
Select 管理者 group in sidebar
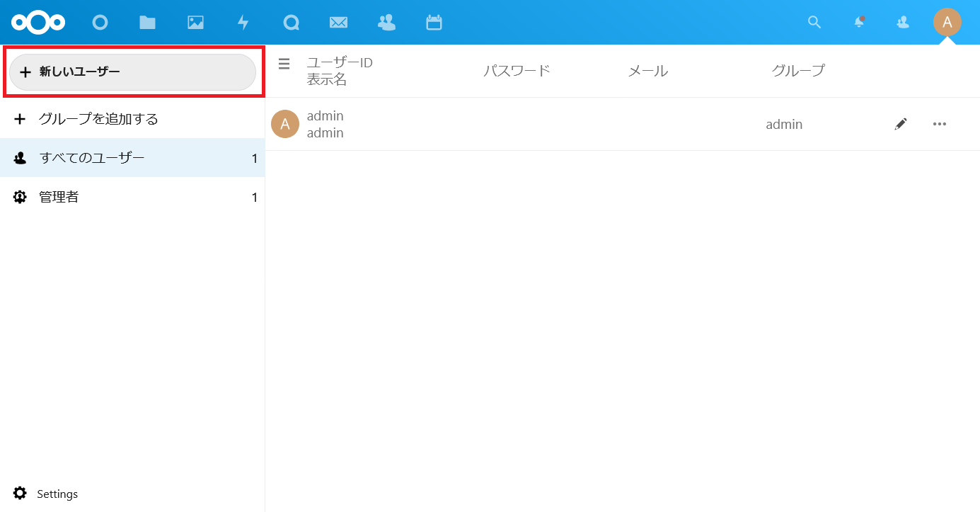(x=132, y=197)
